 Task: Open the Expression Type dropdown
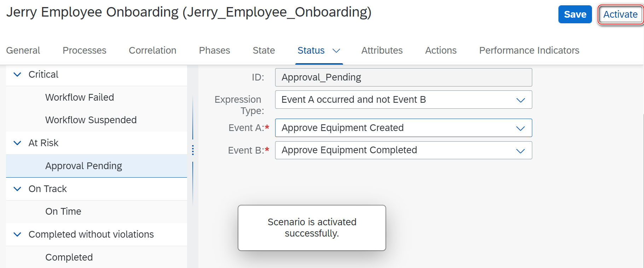click(520, 100)
